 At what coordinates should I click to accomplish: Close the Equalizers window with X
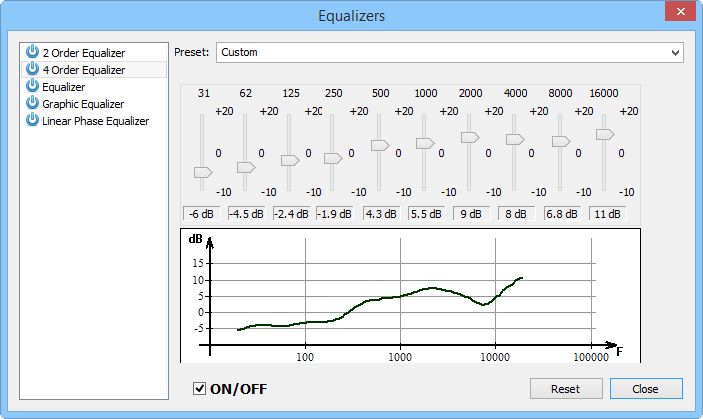click(679, 12)
